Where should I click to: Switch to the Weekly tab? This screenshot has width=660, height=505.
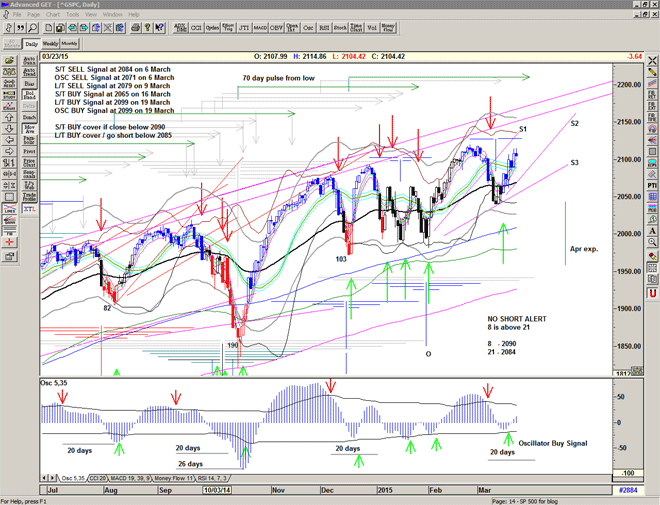coord(49,44)
